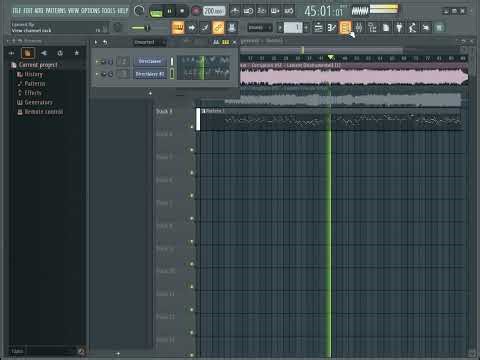Toggle DirectWave #2 channel select indicator
The image size is (480, 360).
tap(172, 74)
